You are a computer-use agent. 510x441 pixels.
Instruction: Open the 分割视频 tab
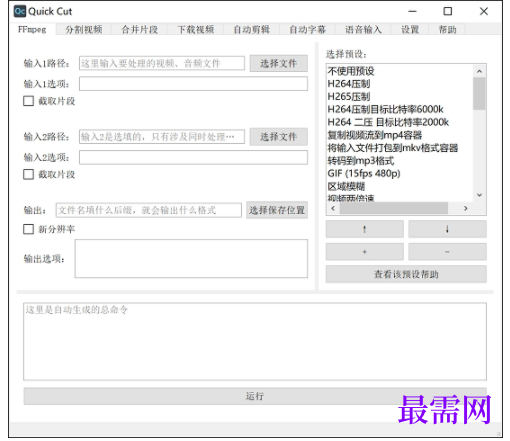point(84,30)
